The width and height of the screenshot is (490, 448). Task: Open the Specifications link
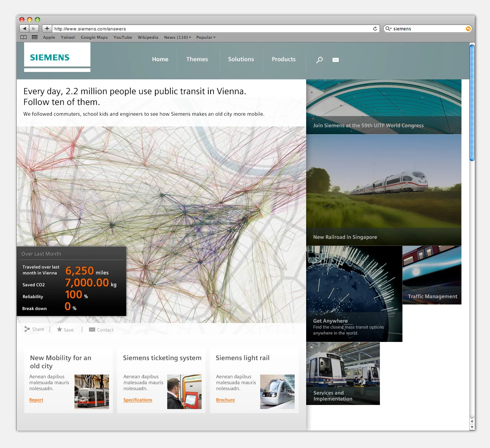(138, 400)
